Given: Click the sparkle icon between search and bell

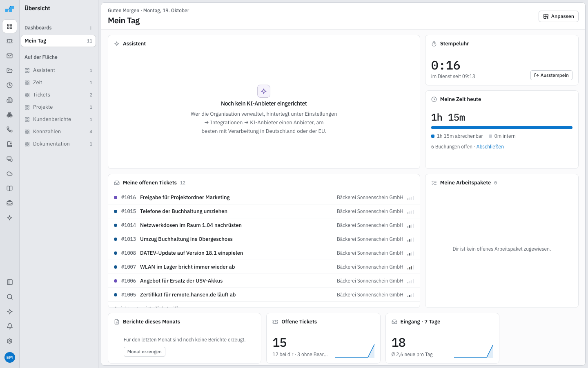Looking at the screenshot, I should 10,312.
